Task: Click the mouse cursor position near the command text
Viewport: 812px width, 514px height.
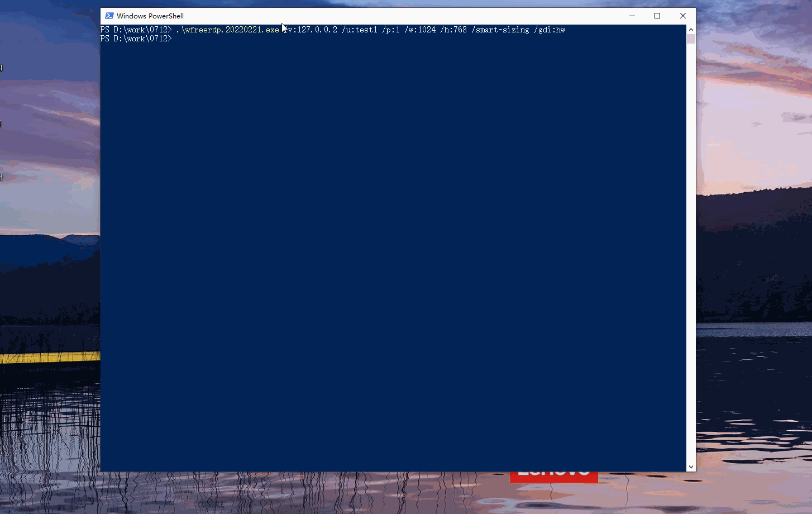Action: (284, 27)
